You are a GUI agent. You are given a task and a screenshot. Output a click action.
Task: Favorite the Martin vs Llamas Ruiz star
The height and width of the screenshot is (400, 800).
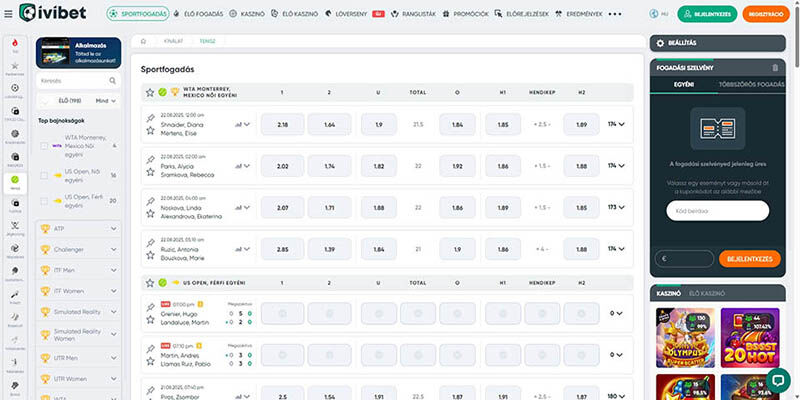[150, 361]
